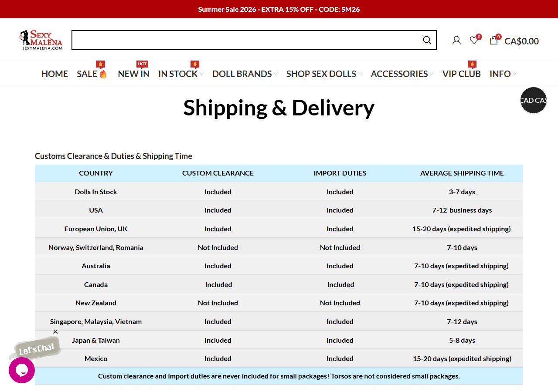Image resolution: width=558 pixels, height=392 pixels.
Task: Click the 'Australia' country cell
Action: (96, 266)
